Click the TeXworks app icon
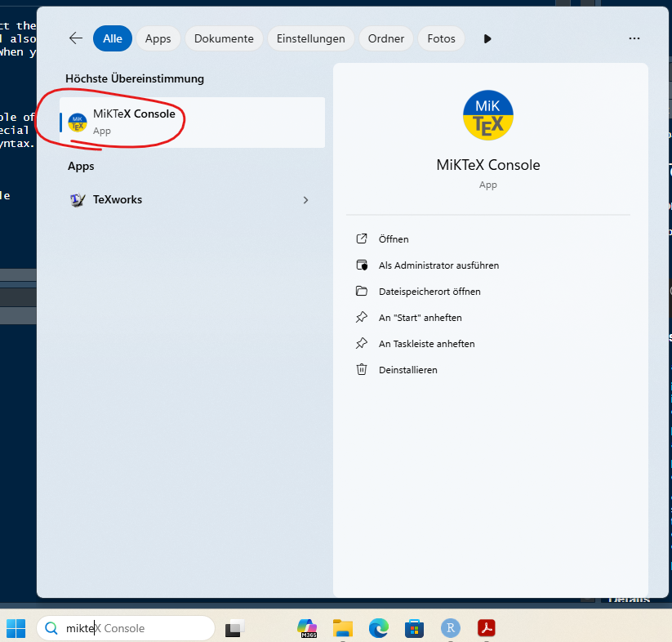Image resolution: width=672 pixels, height=642 pixels. click(78, 200)
